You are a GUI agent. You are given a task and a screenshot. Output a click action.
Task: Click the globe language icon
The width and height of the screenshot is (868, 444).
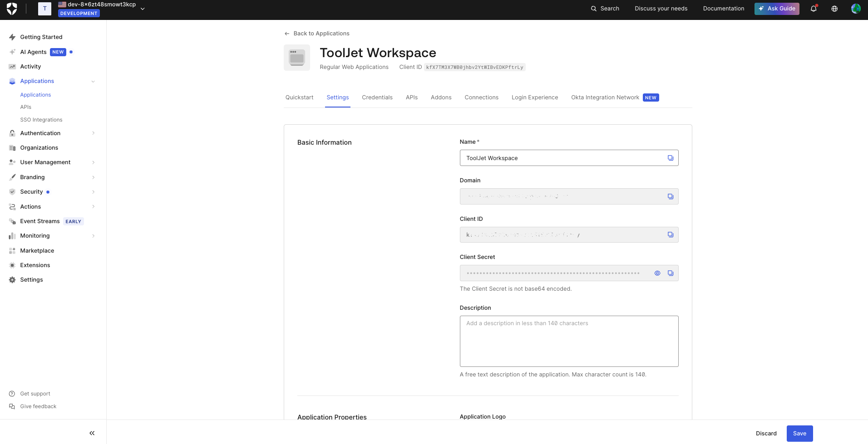834,9
